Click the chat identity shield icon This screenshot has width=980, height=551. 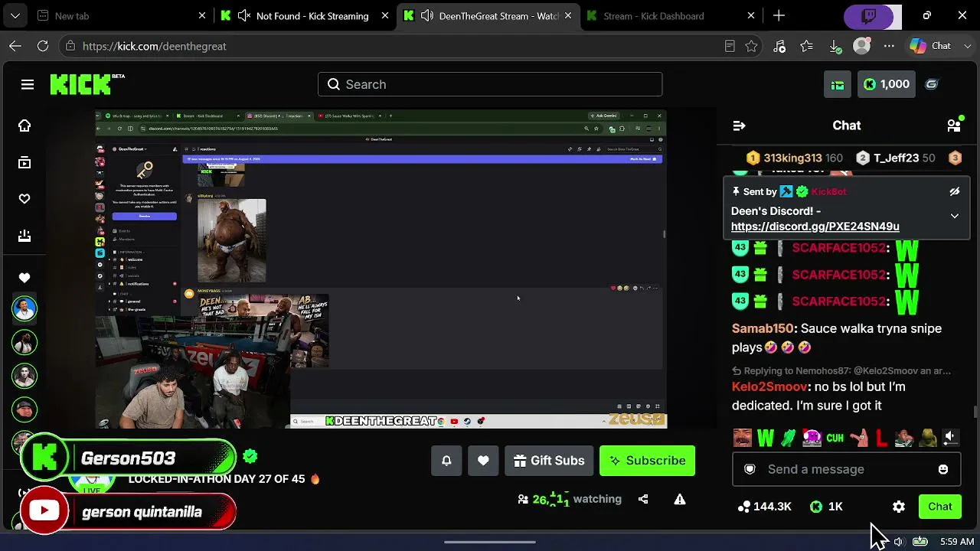pyautogui.click(x=750, y=469)
